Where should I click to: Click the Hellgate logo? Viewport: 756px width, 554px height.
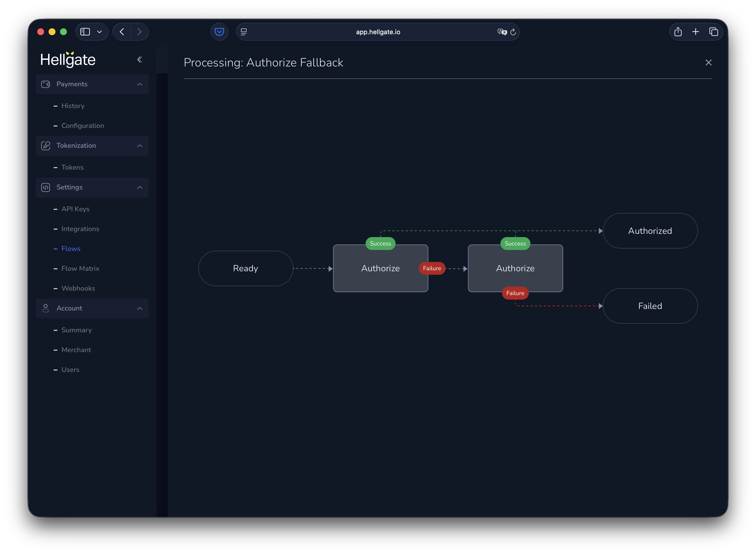68,59
